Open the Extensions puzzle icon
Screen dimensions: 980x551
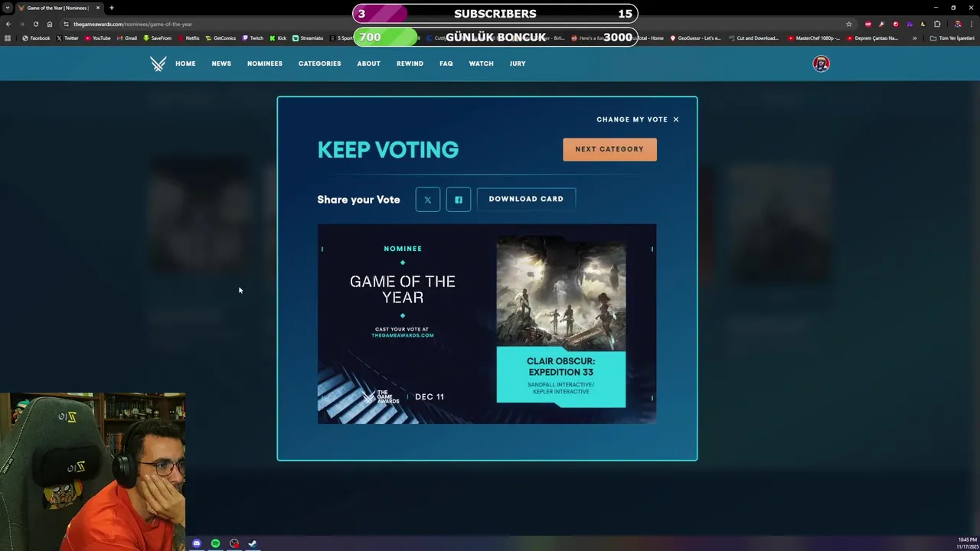(x=937, y=24)
